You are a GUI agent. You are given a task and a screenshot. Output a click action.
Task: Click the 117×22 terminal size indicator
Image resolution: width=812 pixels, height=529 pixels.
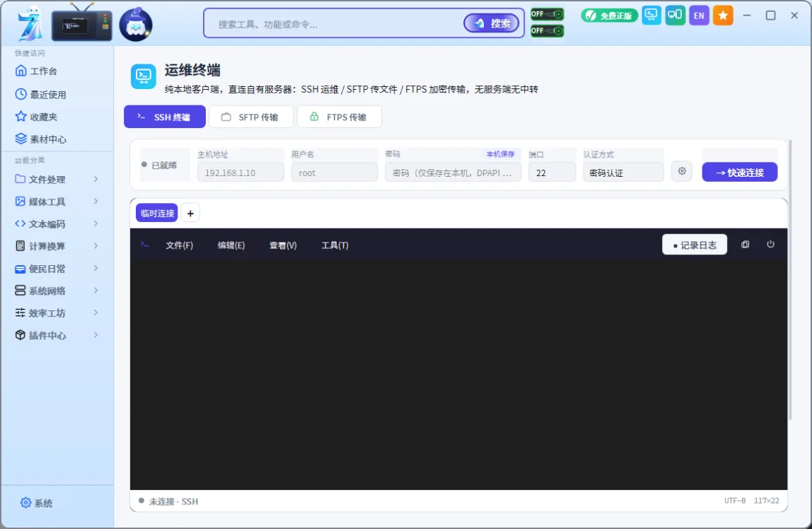[767, 501]
